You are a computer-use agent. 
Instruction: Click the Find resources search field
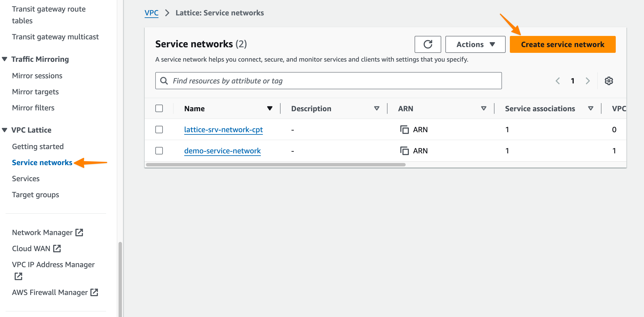coord(328,81)
